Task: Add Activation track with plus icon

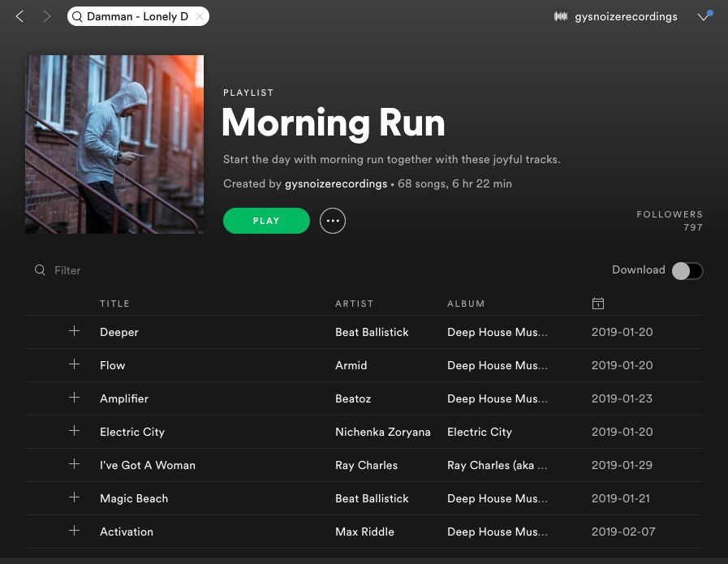Action: (x=74, y=531)
